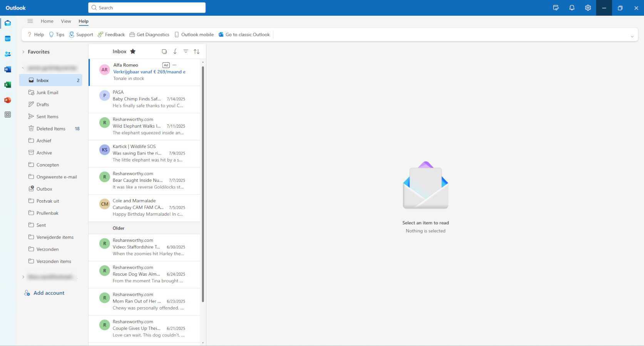Click the message list scrollbar
The height and width of the screenshot is (346, 644).
[x=203, y=185]
